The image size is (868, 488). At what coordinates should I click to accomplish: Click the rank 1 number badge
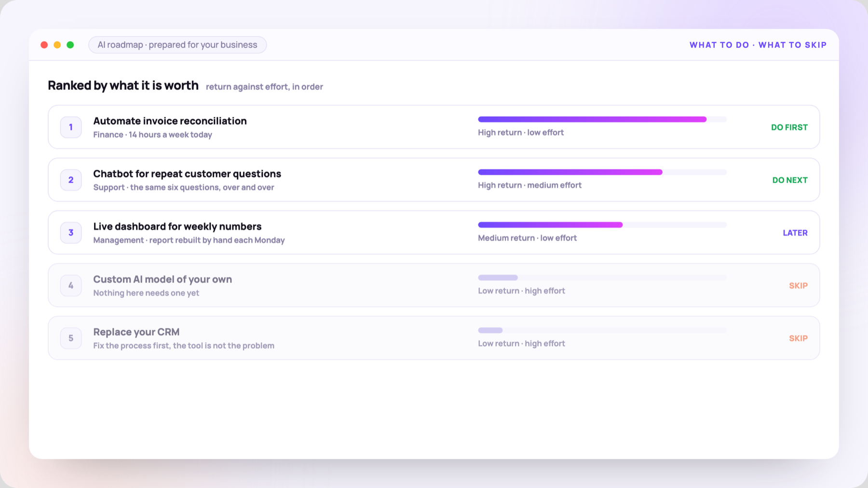click(71, 127)
